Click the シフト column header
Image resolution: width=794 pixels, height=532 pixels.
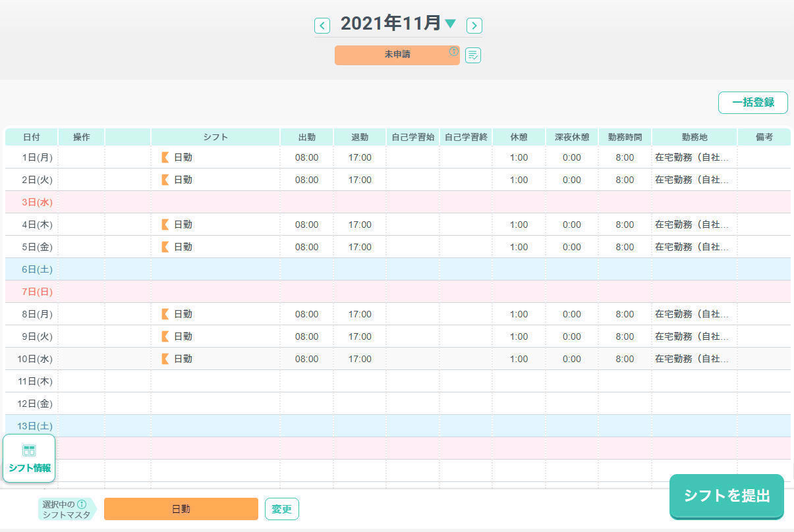click(215, 137)
